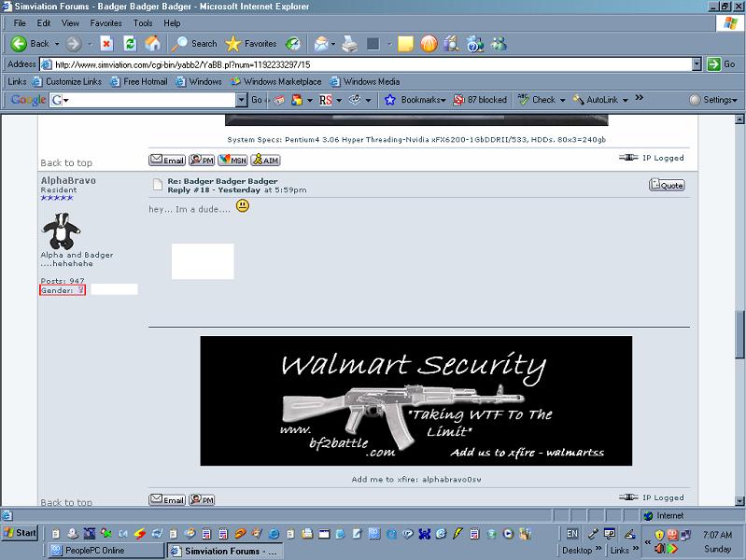Click the speaker volume tray icon

659,549
